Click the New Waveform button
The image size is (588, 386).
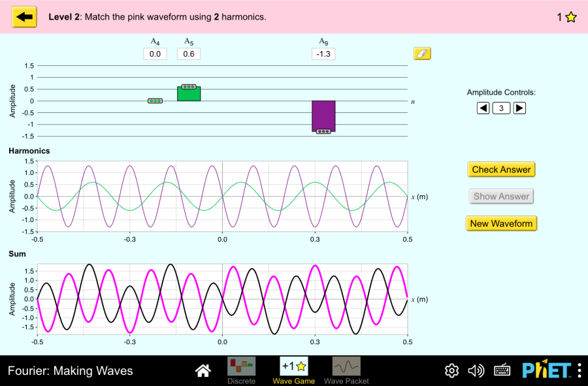501,223
